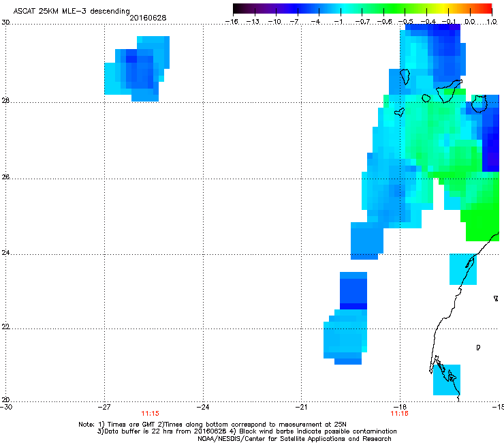The width and height of the screenshot is (504, 443).
Task: Select the latitude label '22'
Action: click(x=5, y=326)
